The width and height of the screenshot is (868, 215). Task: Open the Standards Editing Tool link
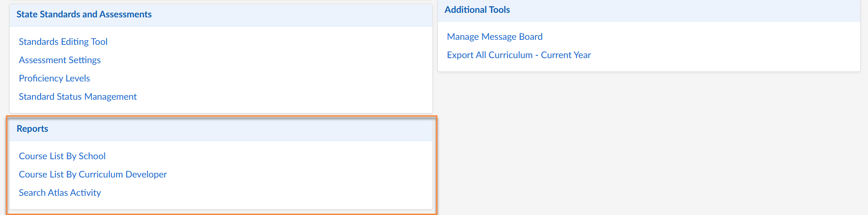coord(63,42)
